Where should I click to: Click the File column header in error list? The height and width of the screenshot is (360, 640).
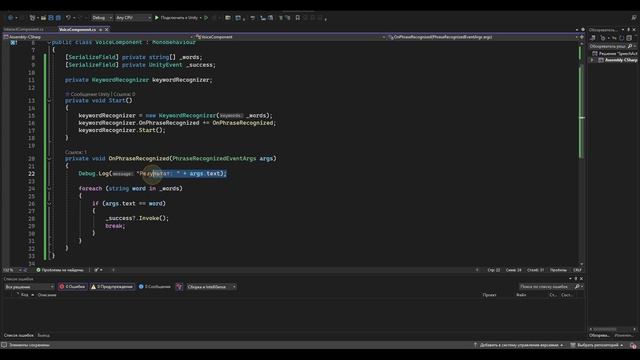tap(521, 295)
